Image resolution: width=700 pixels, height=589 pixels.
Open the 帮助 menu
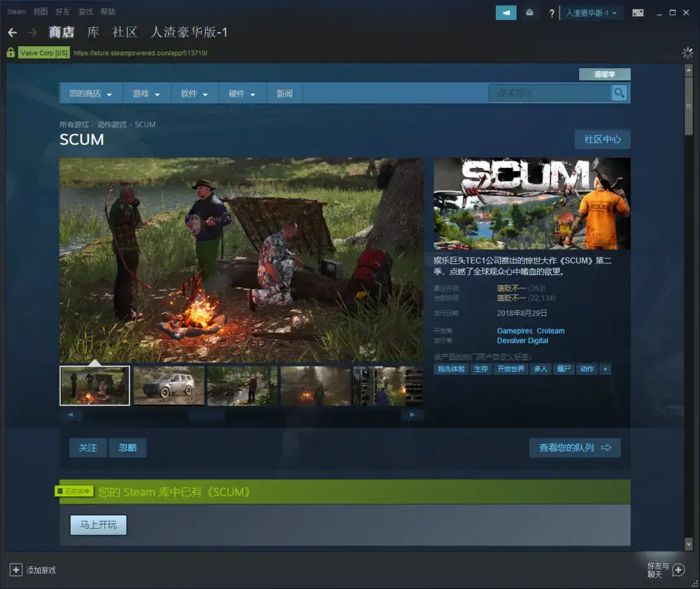108,12
